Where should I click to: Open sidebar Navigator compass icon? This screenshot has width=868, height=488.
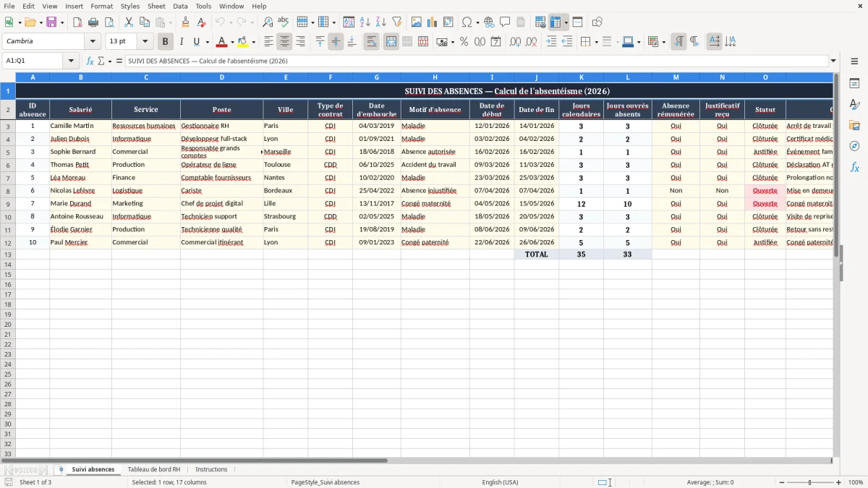(854, 146)
